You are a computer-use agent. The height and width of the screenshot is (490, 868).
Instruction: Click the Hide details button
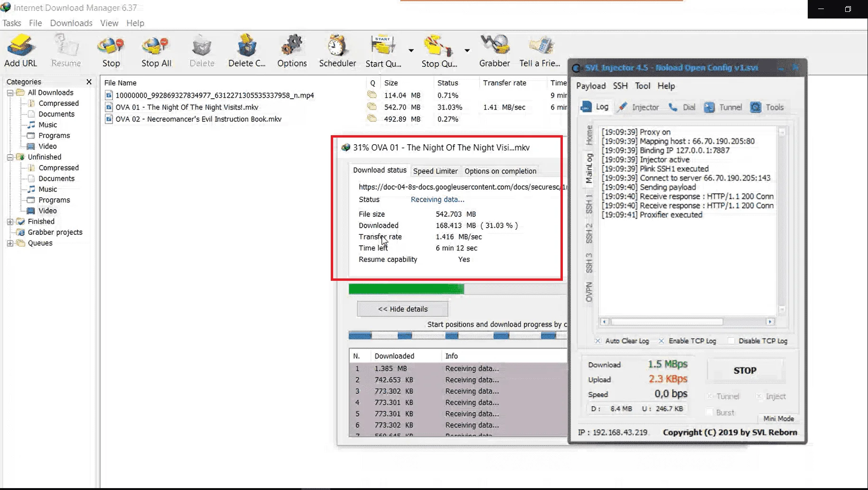[x=402, y=309]
